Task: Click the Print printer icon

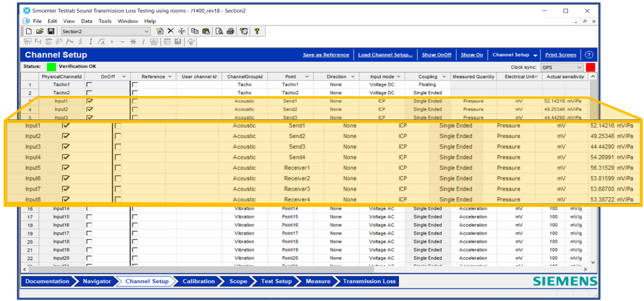Action: (x=231, y=31)
